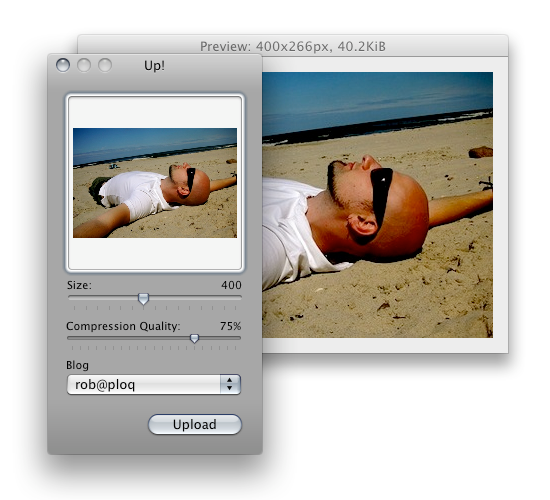Click the Blog label text
This screenshot has height=500, width=550.
point(77,366)
